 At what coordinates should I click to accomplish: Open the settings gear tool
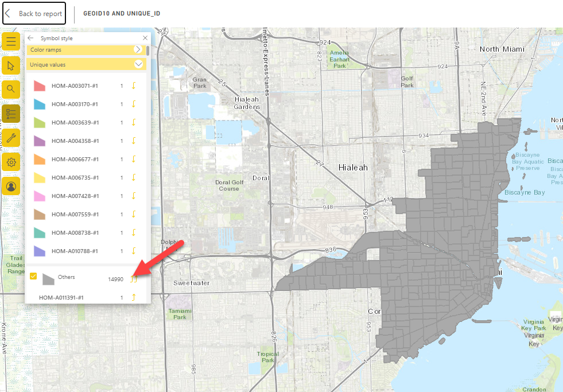10,162
